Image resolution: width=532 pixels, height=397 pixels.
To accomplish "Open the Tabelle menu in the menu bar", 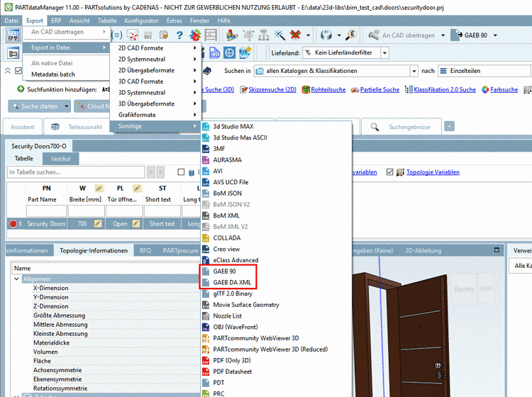I will pos(107,21).
